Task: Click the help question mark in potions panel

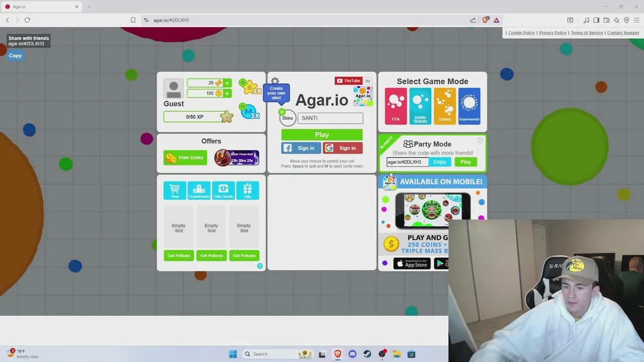Action: click(x=260, y=266)
